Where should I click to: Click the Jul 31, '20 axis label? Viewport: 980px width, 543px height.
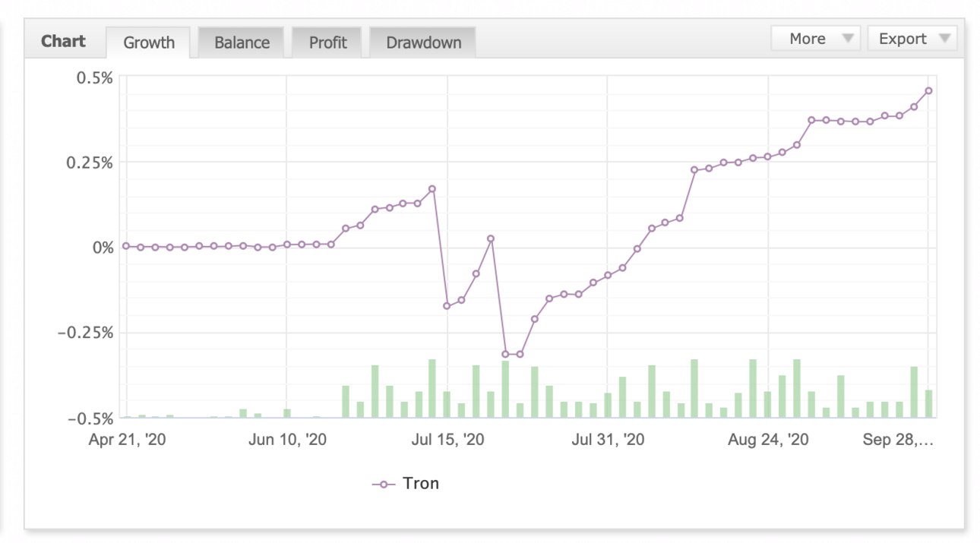(608, 440)
